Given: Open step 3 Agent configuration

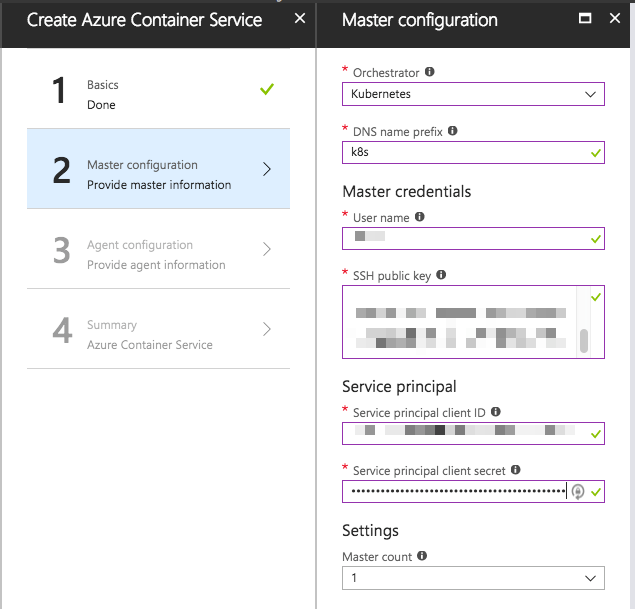Looking at the screenshot, I should [158, 254].
